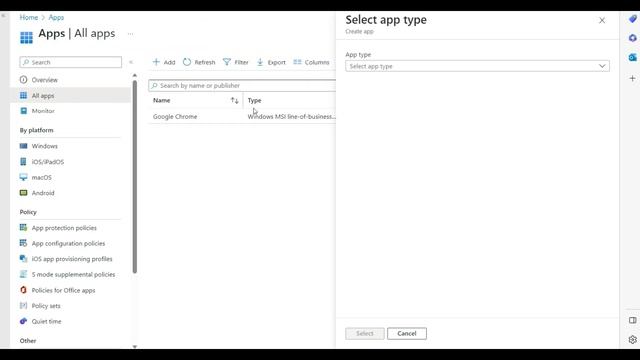
Task: Click the Type column header
Action: (x=254, y=100)
